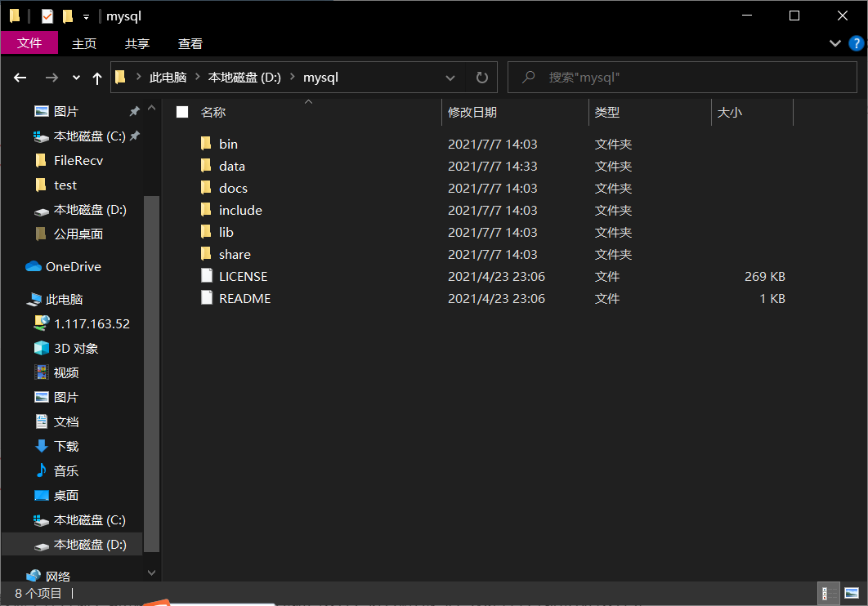Expand the chevron after 本地磁盘 (D:) breadcrumb
This screenshot has width=868, height=606.
pyautogui.click(x=293, y=78)
